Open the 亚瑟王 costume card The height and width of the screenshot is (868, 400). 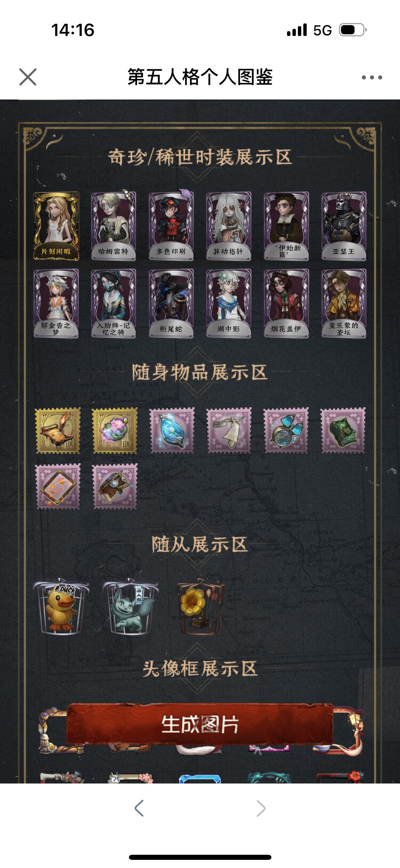344,226
